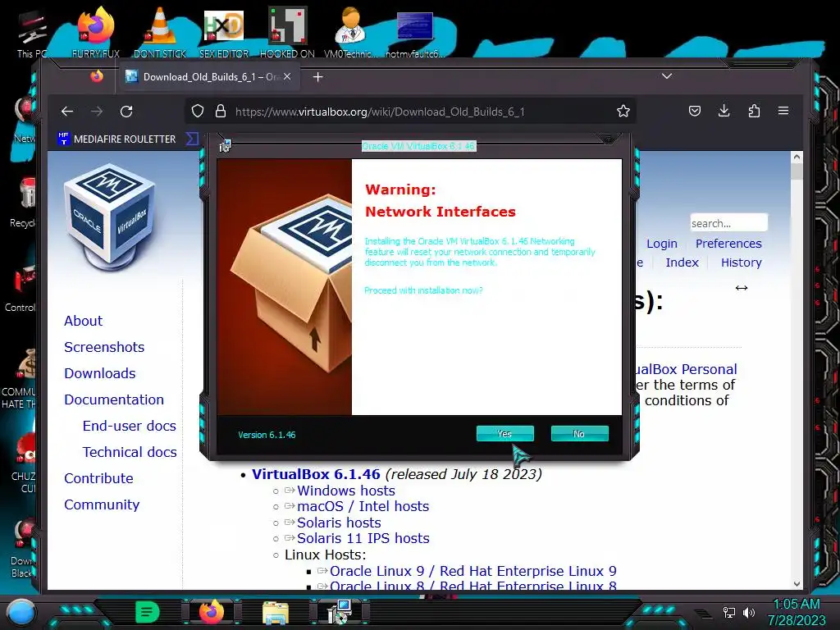Click the Firefox logo beside the tab
This screenshot has width=840, height=630.
point(97,76)
